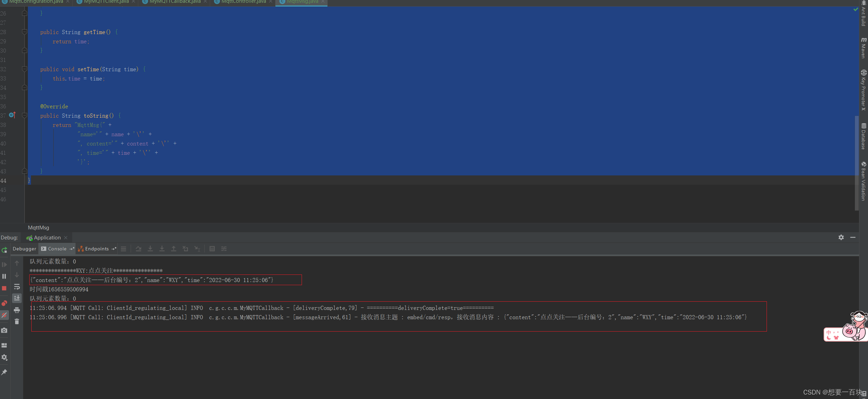Switch to the Debugger tab
This screenshot has height=399, width=868.
point(24,249)
